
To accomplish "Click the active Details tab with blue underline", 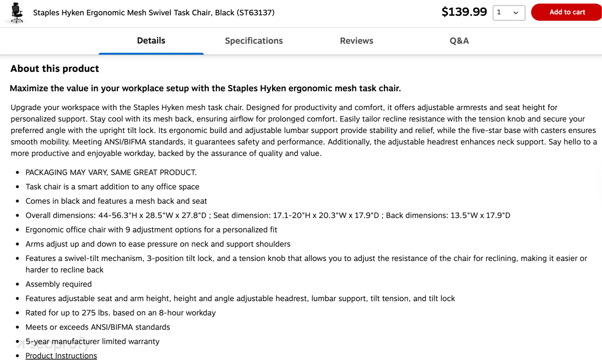I will pyautogui.click(x=151, y=40).
